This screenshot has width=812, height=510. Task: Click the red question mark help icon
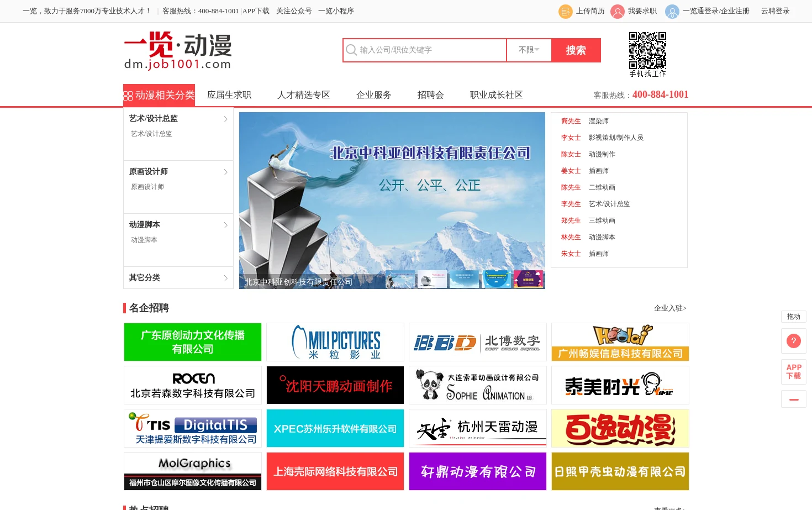[794, 341]
